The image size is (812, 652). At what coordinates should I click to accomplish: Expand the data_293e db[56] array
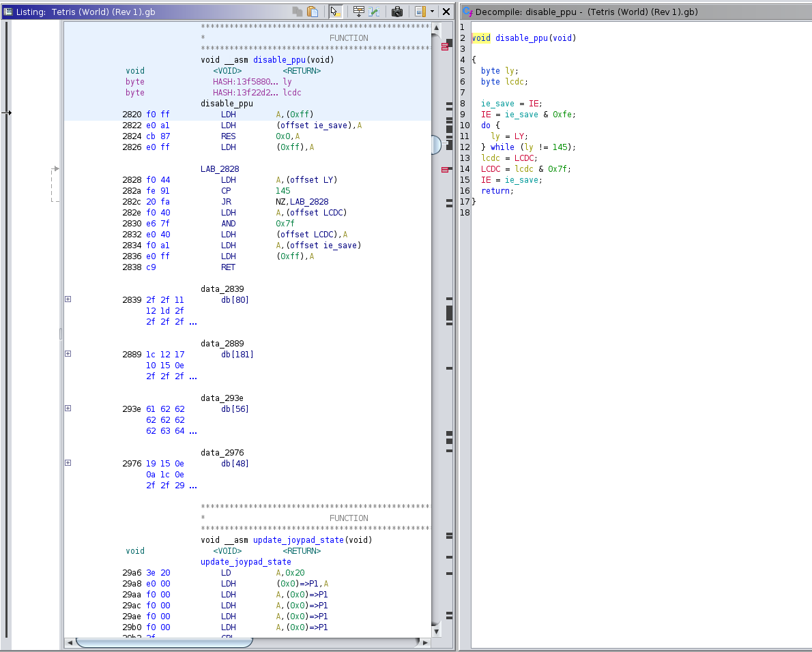pos(68,409)
